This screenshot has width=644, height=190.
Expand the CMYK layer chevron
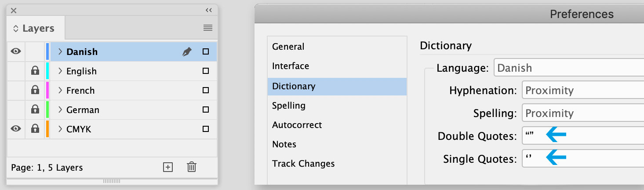[61, 129]
